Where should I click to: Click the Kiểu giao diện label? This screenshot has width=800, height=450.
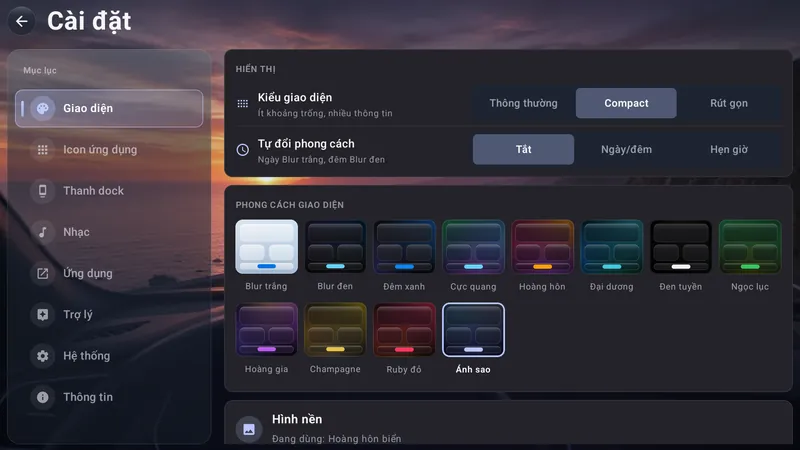295,97
